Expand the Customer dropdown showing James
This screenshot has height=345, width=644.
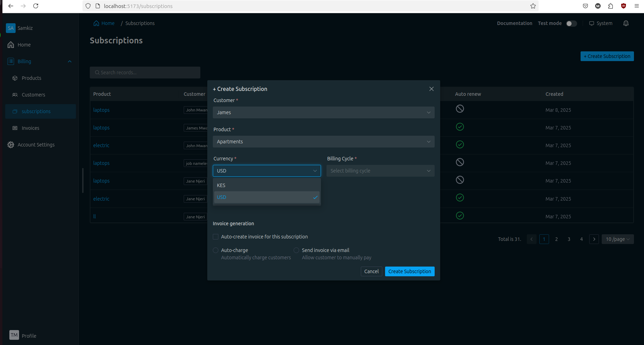coord(323,112)
